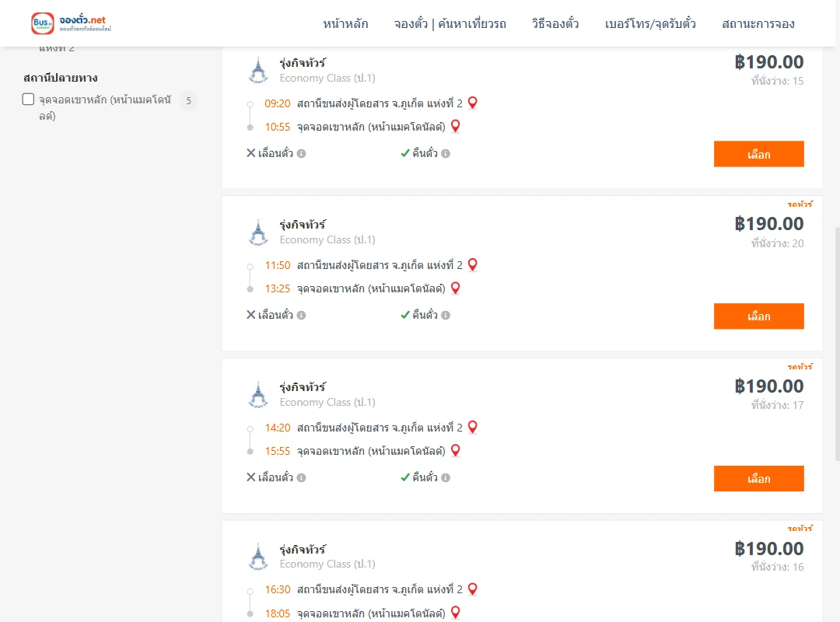Show refund info icon on 14:20 trip
Viewport: 840px width, 622px height.
[x=446, y=478]
